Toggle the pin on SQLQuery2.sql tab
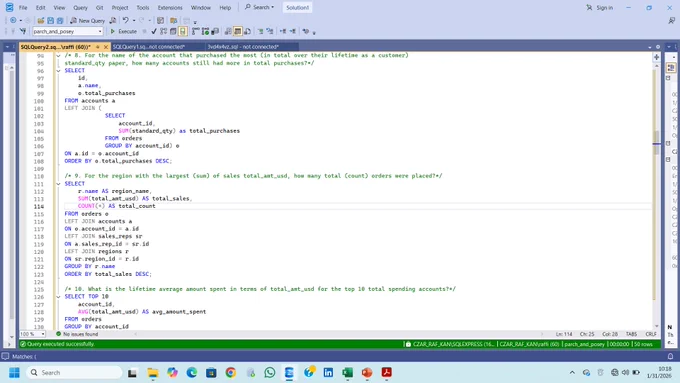 pyautogui.click(x=98, y=46)
